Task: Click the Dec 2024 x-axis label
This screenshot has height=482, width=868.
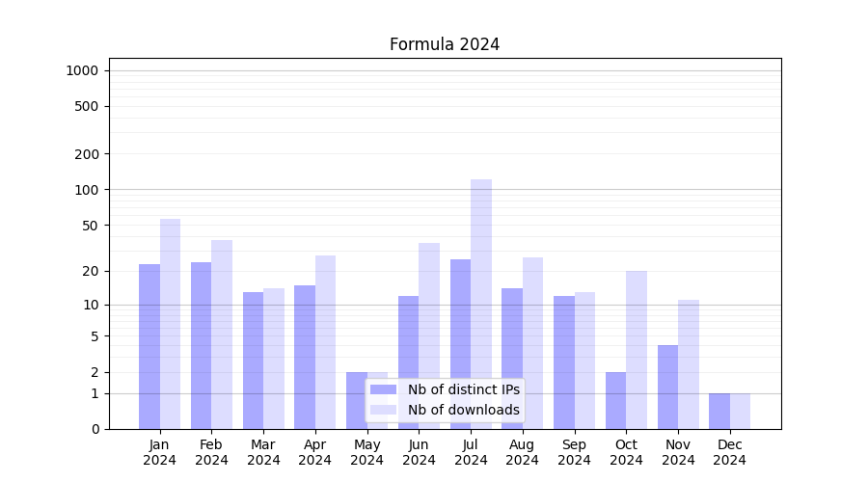Action: (729, 452)
